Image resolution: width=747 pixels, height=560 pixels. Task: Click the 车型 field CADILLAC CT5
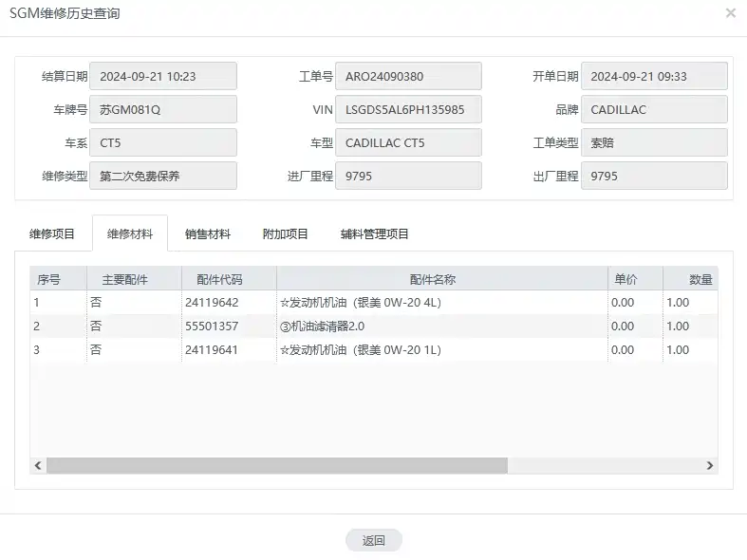click(408, 143)
